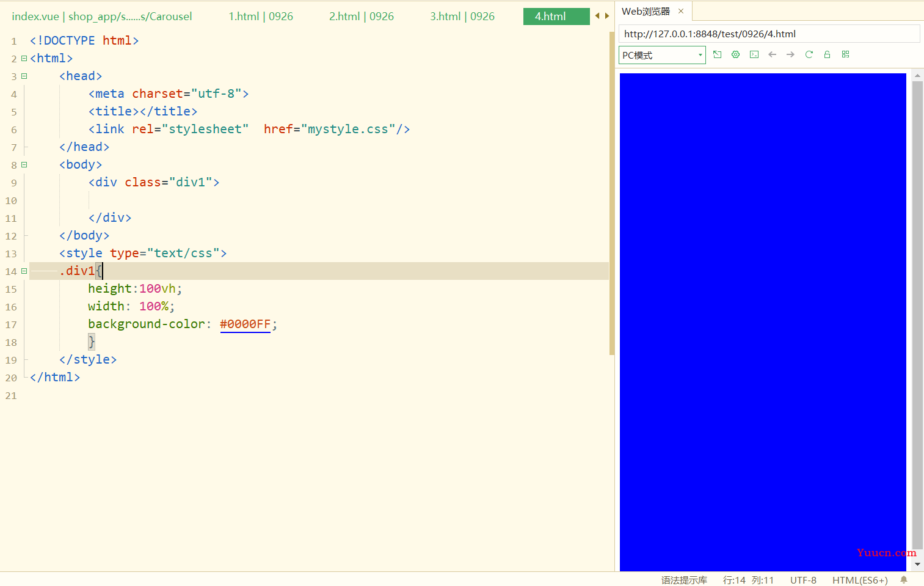Switch to 3.html editor tab
The image size is (924, 586).
click(x=462, y=16)
